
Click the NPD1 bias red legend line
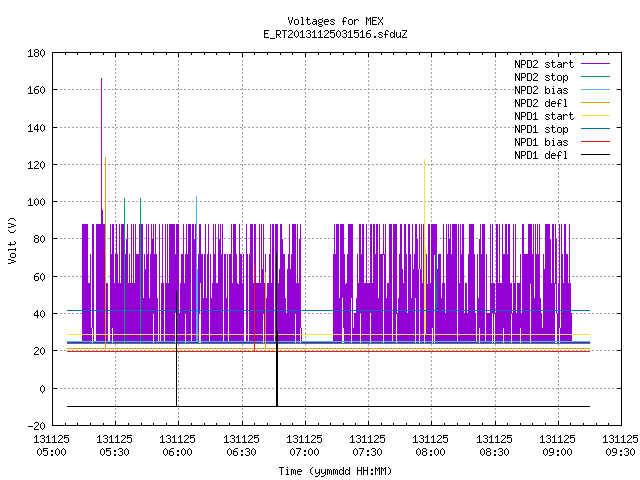tap(595, 142)
